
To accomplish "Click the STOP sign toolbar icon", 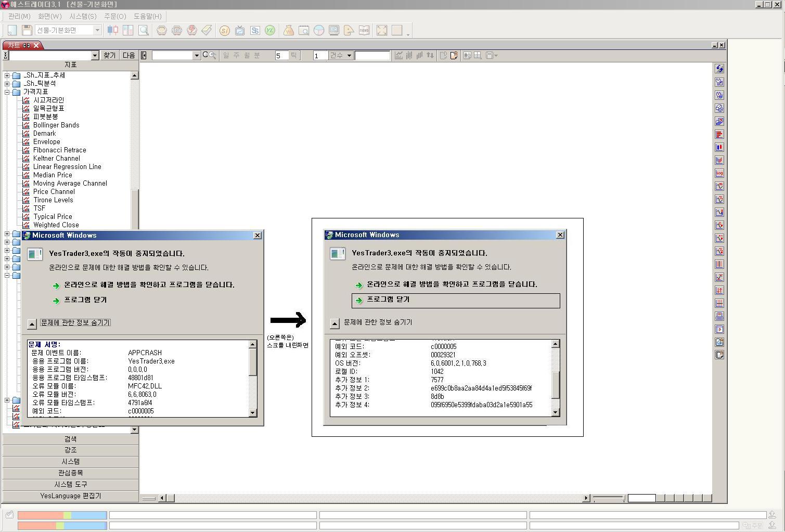I will pos(177,30).
